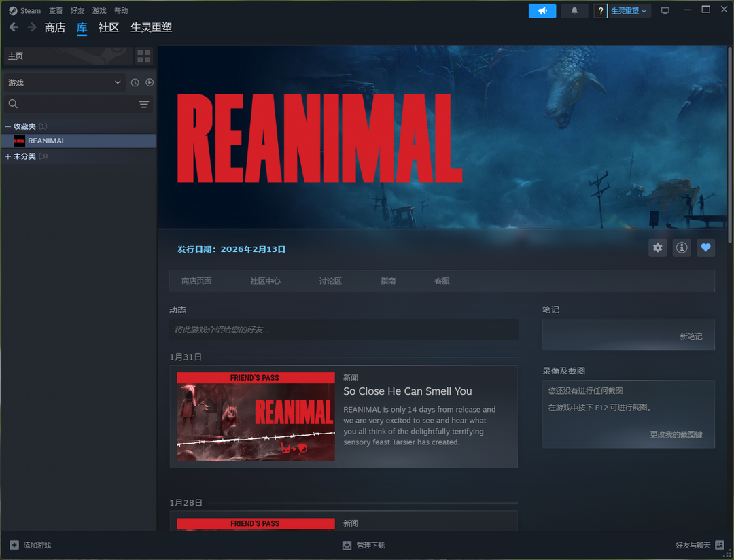Switch library to grid view icon

[x=143, y=56]
